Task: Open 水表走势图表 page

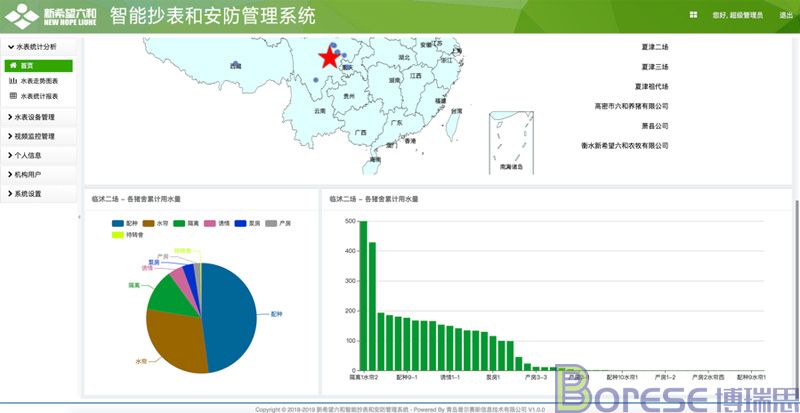Action: coord(39,81)
